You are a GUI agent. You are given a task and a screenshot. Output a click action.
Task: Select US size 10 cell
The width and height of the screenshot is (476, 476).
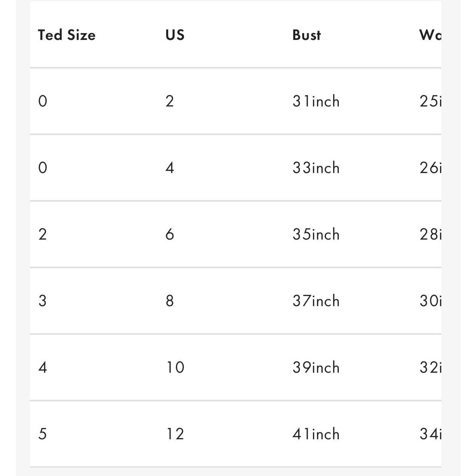[x=175, y=367]
